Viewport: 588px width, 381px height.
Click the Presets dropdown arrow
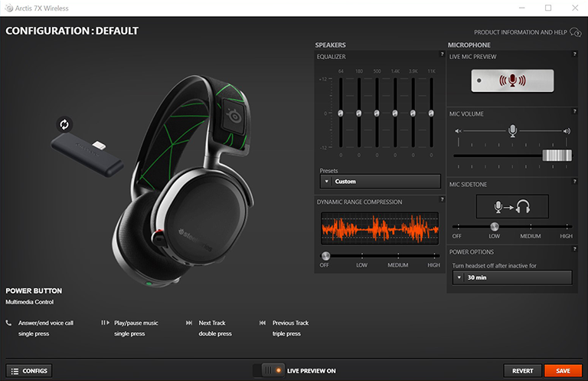[327, 182]
